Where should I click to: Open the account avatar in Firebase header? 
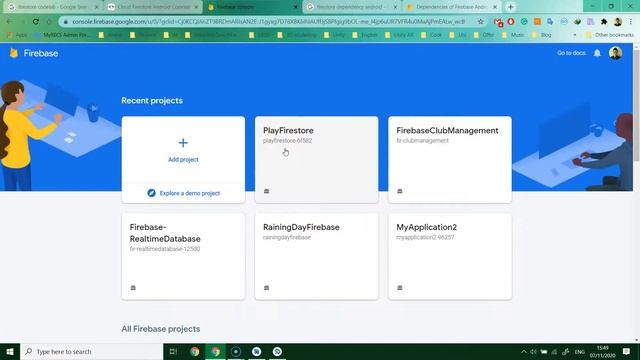click(616, 53)
